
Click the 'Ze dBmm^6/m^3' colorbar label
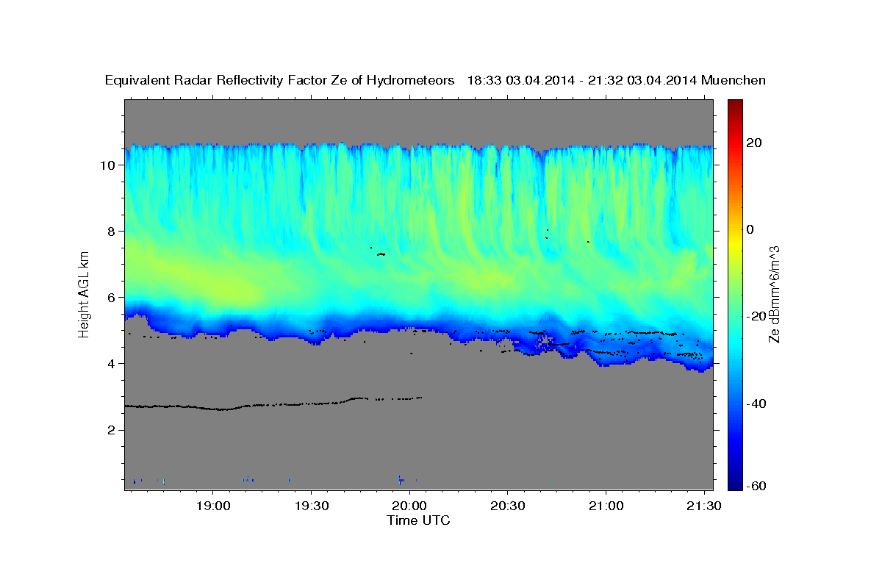coord(774,293)
